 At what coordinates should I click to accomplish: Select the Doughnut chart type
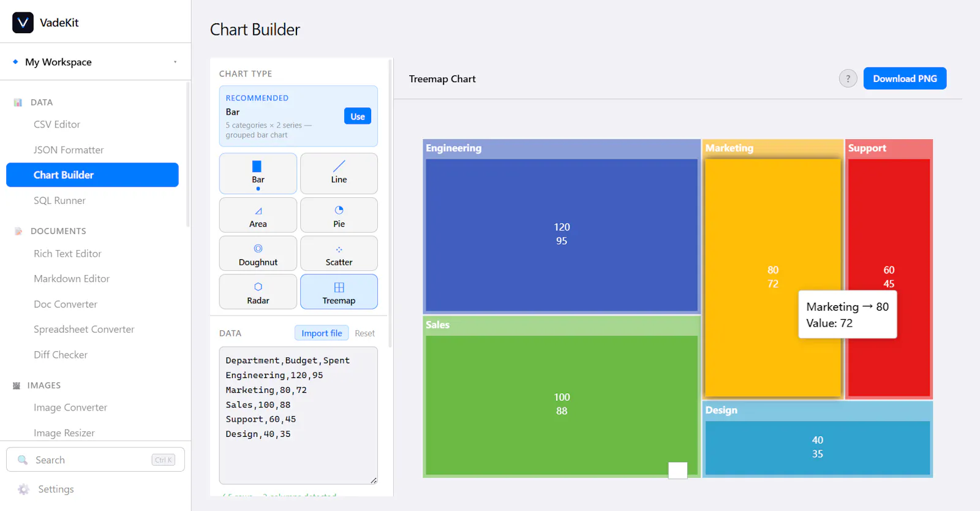(258, 254)
